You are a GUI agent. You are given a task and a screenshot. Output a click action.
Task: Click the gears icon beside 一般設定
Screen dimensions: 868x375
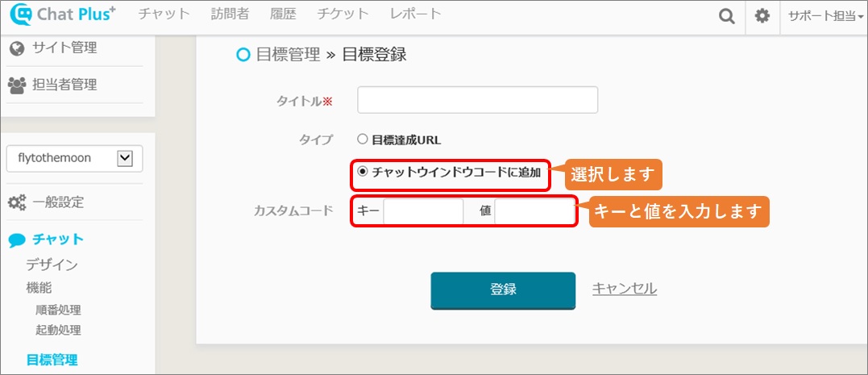[17, 202]
